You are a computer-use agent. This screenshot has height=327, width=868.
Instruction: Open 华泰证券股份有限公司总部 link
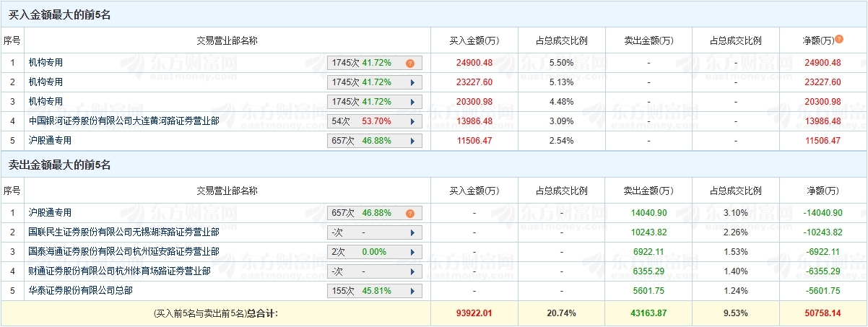click(x=80, y=291)
